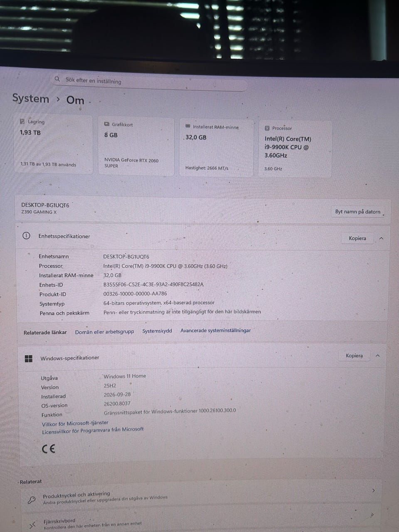The width and height of the screenshot is (399, 532).
Task: Open the Systemskydd link
Action: tap(157, 331)
